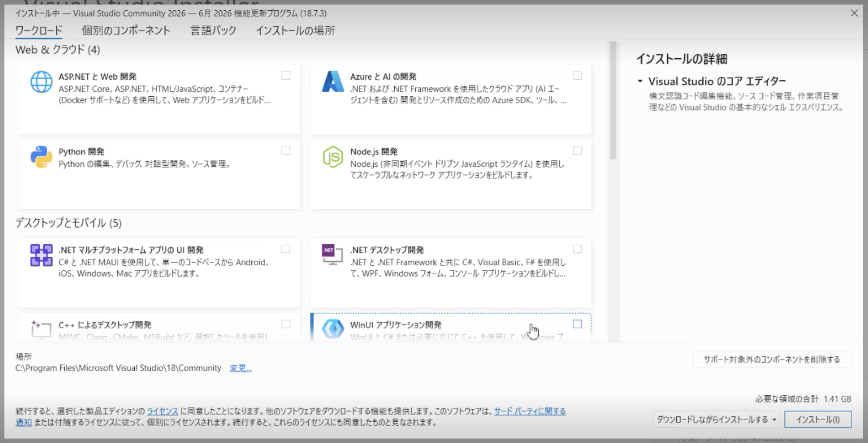This screenshot has width=868, height=443.
Task: Tick the .NET マルチプラットフォーム アプリの UI 開発 checkbox
Action: pyautogui.click(x=286, y=249)
